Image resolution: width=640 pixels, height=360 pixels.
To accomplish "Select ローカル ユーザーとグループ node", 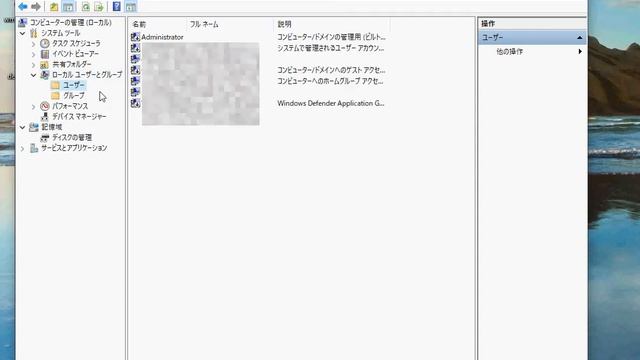I will point(87,75).
